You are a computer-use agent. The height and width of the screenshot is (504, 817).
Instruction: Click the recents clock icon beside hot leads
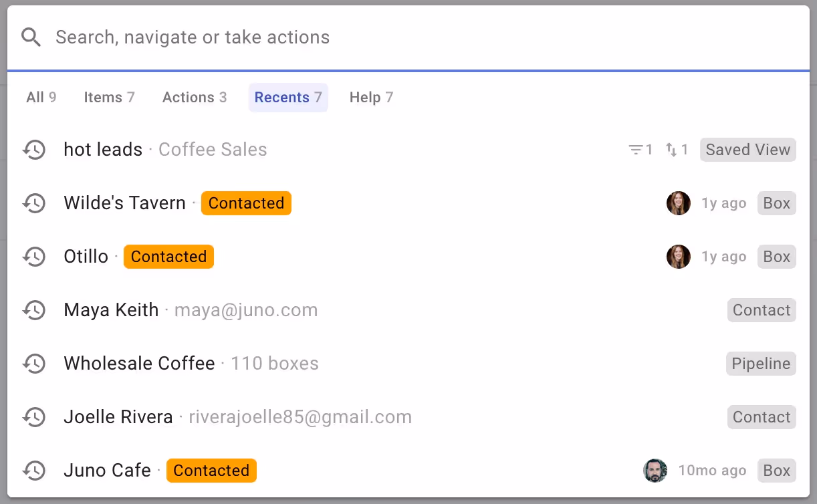tap(34, 150)
